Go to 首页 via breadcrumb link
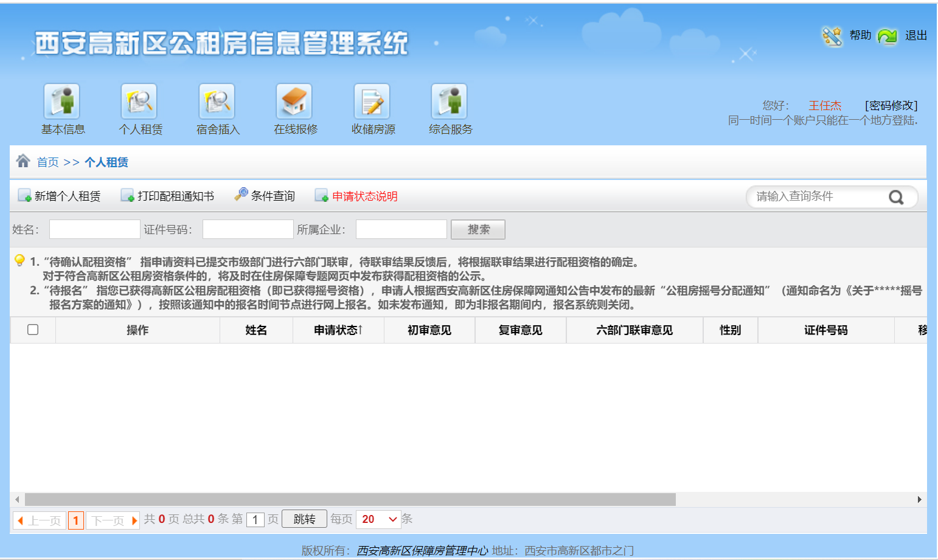This screenshot has height=560, width=938. coord(48,162)
